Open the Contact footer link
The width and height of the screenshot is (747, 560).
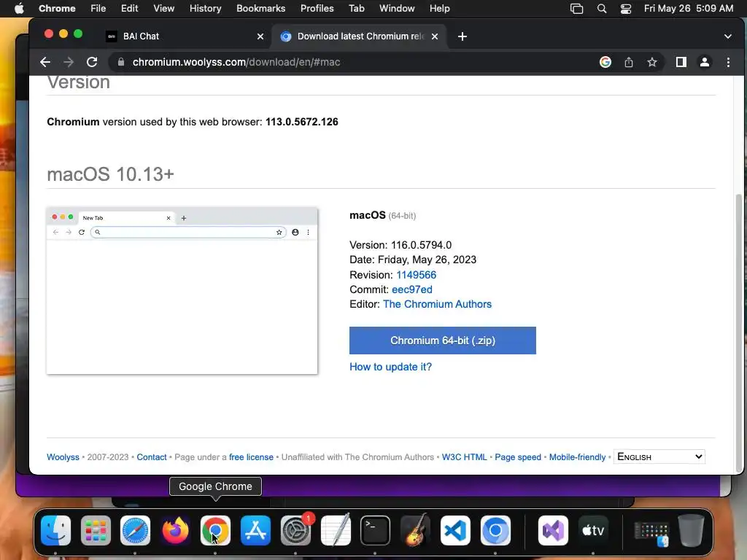point(152,457)
